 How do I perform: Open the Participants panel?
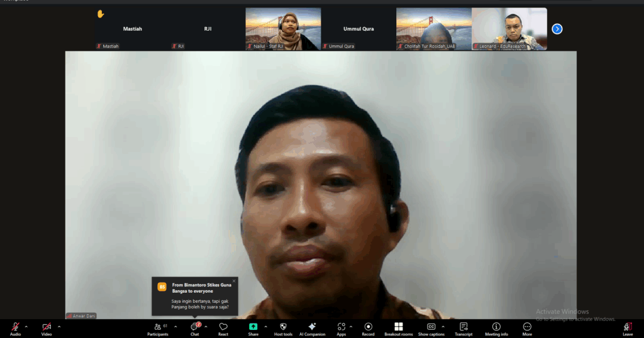tap(158, 329)
